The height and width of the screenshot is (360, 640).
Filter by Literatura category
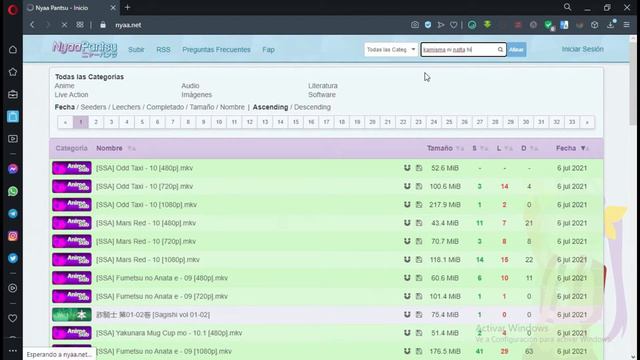click(x=323, y=86)
